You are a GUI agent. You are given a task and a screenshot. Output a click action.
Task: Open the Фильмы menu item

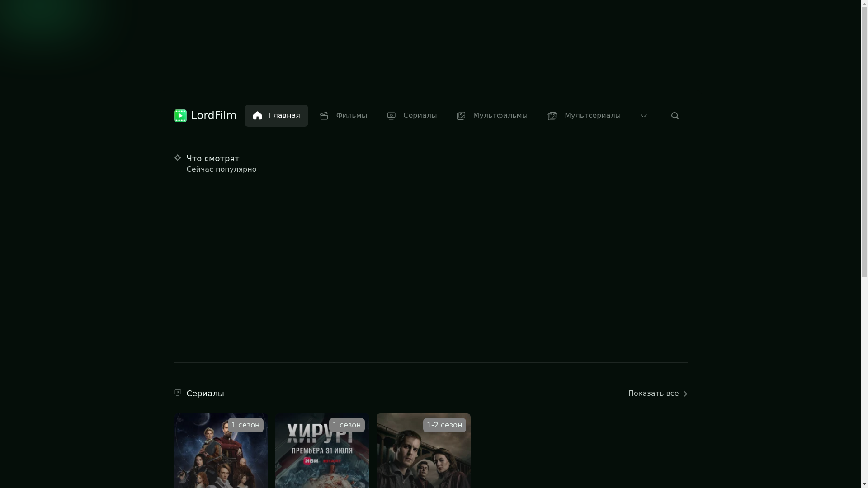(x=343, y=116)
